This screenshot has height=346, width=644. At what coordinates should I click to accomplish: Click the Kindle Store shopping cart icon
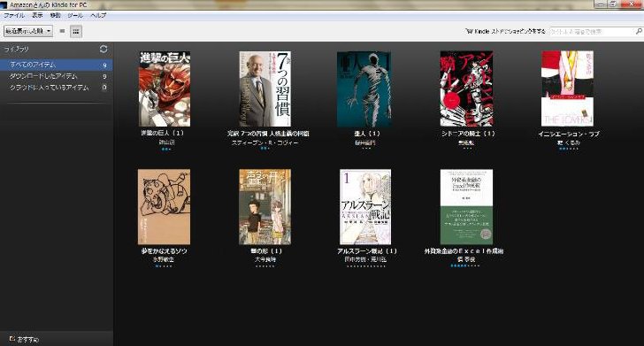coord(469,31)
